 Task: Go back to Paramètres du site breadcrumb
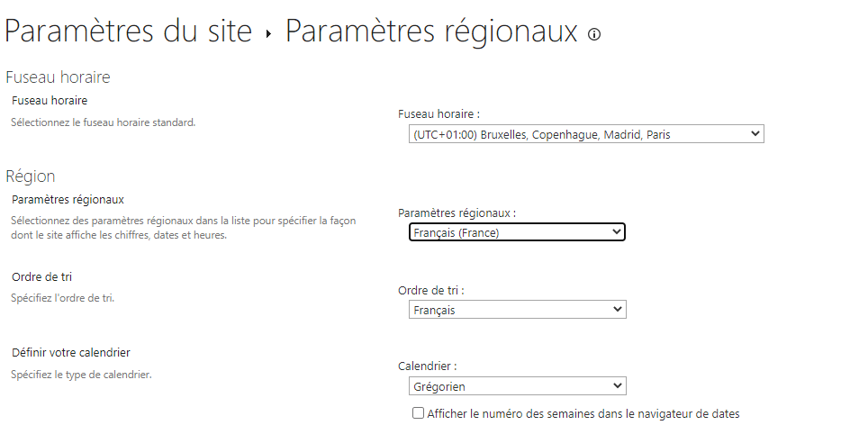click(x=129, y=31)
